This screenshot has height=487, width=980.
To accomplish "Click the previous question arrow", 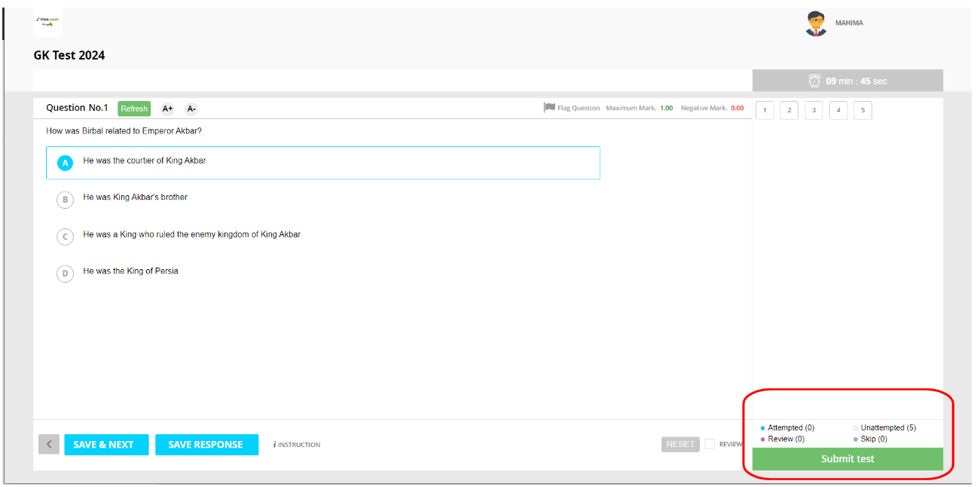I will pyautogui.click(x=49, y=445).
